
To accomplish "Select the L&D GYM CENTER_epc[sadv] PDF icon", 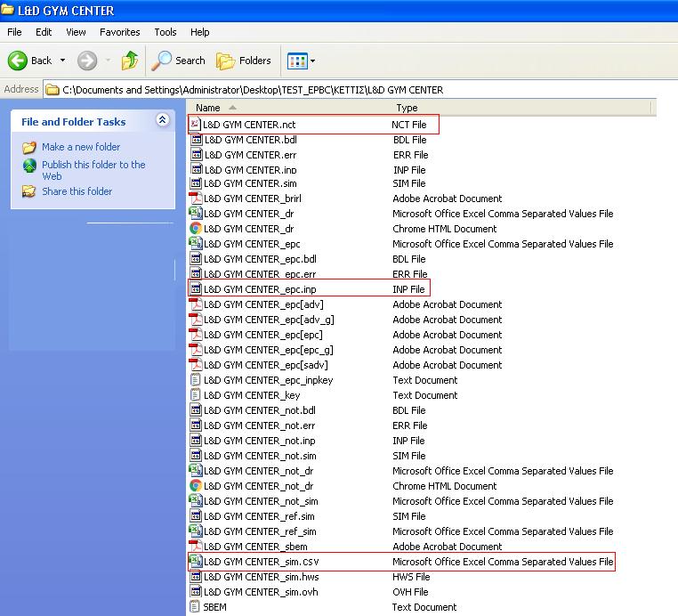I will point(196,365).
